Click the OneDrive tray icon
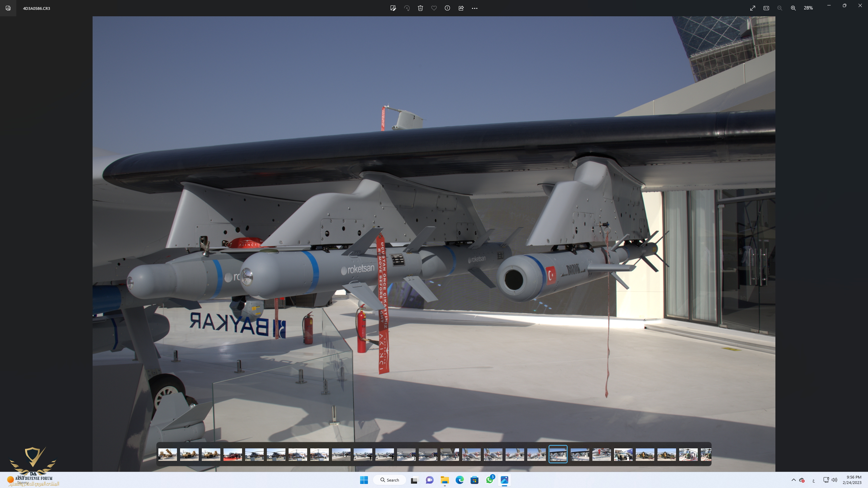 pyautogui.click(x=802, y=480)
